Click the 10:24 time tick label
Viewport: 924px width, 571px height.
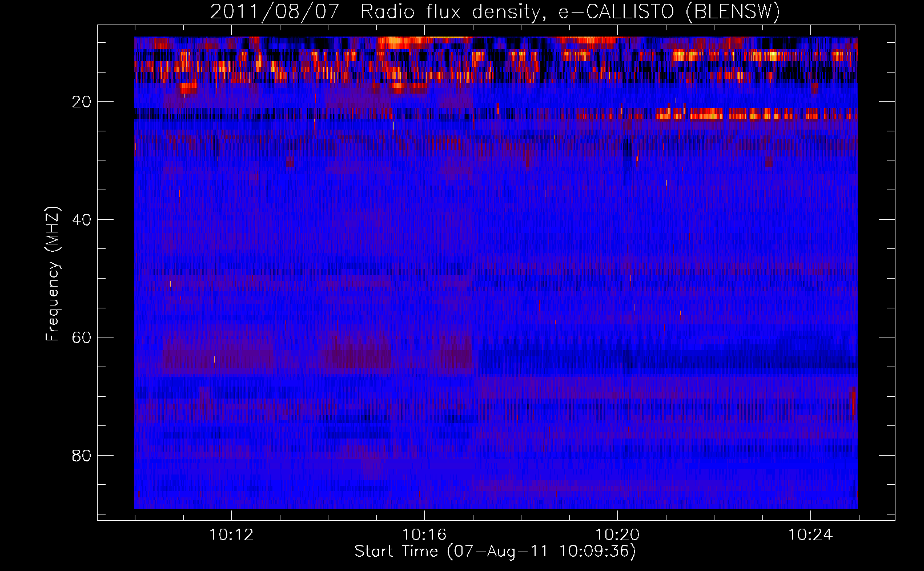pyautogui.click(x=810, y=535)
